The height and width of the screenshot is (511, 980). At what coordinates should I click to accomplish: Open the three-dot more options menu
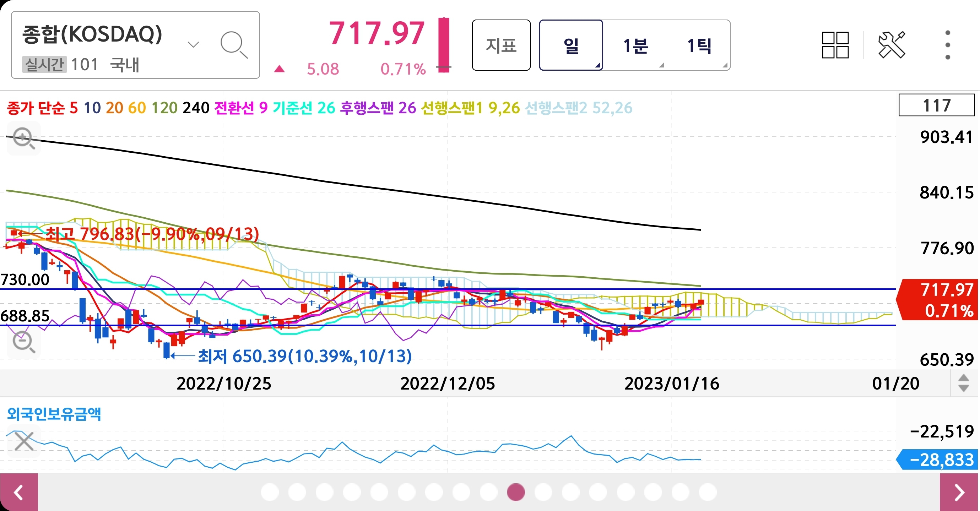(x=947, y=45)
